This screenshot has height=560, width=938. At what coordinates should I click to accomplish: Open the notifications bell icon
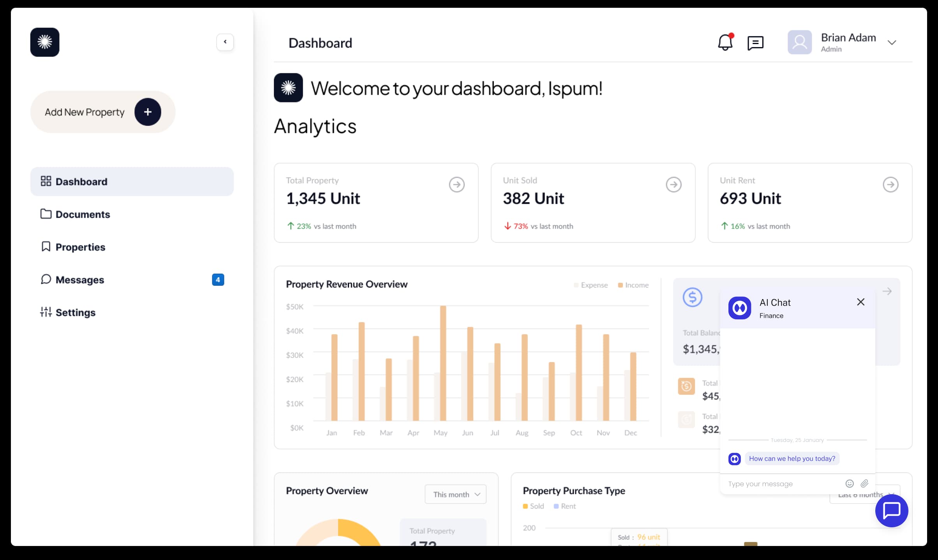(725, 43)
